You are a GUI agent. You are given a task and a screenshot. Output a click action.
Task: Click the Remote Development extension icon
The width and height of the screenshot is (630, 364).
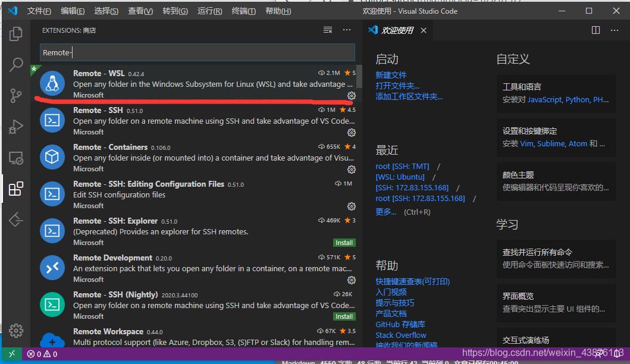52,268
